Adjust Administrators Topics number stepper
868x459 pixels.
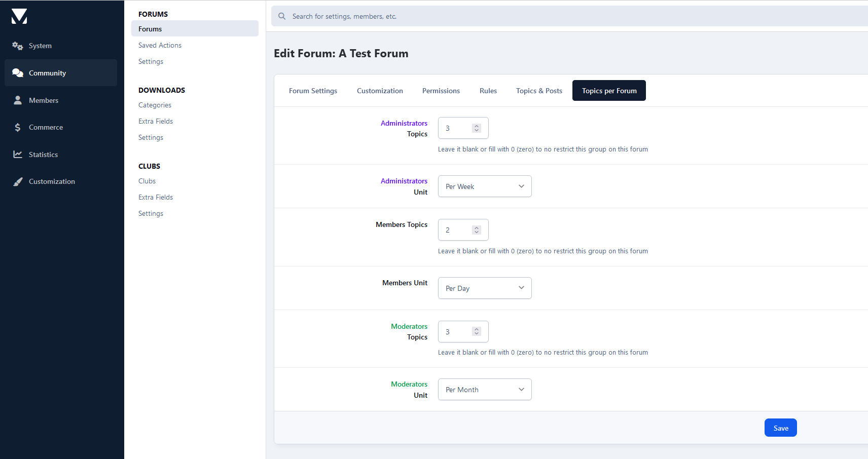[476, 128]
